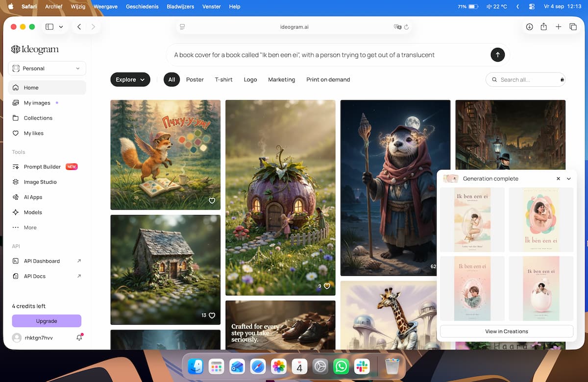This screenshot has height=382, width=588.
Task: Click the Search all field
Action: (525, 79)
